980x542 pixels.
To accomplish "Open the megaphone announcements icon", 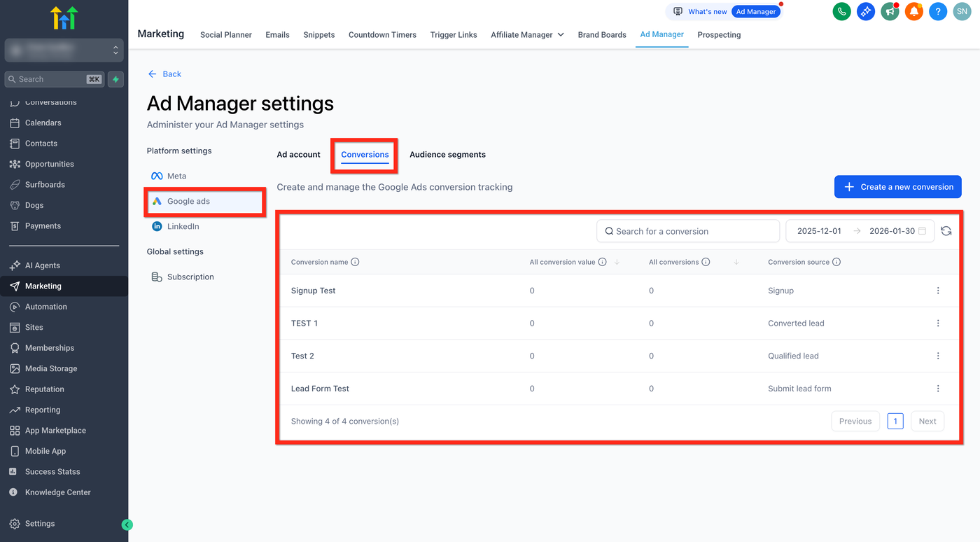I will 890,11.
